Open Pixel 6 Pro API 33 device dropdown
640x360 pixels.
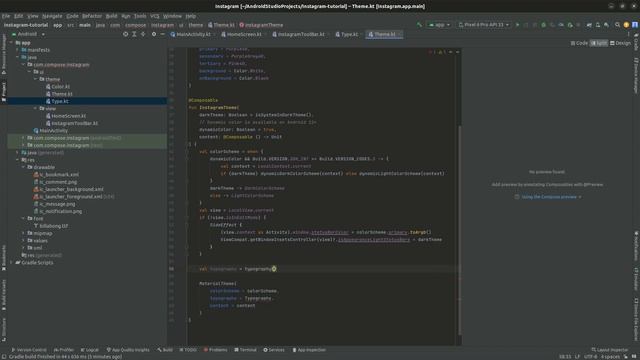[x=484, y=25]
